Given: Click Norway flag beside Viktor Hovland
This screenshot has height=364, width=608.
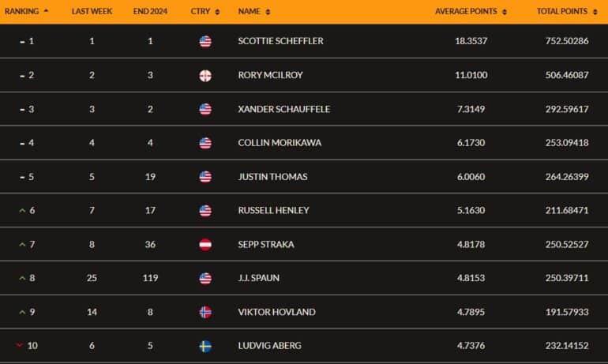Looking at the screenshot, I should [x=205, y=312].
